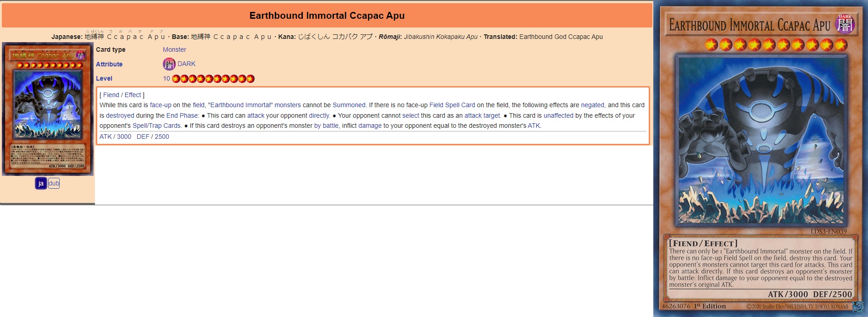This screenshot has height=317, width=868.
Task: Select the 'dub' image tab
Action: (x=54, y=183)
